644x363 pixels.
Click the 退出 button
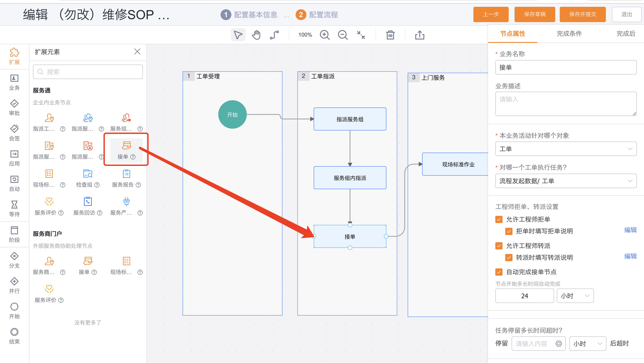tap(627, 14)
